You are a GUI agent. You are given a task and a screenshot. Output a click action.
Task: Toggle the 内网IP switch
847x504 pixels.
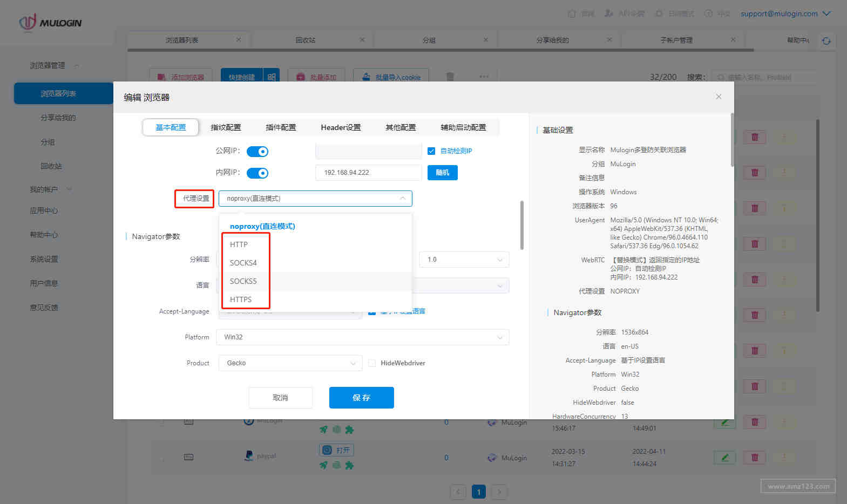coord(258,173)
